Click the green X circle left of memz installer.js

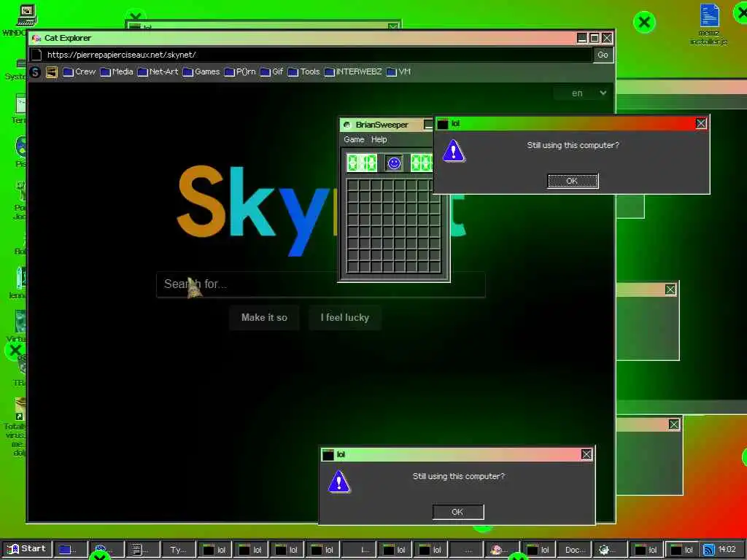pos(644,22)
